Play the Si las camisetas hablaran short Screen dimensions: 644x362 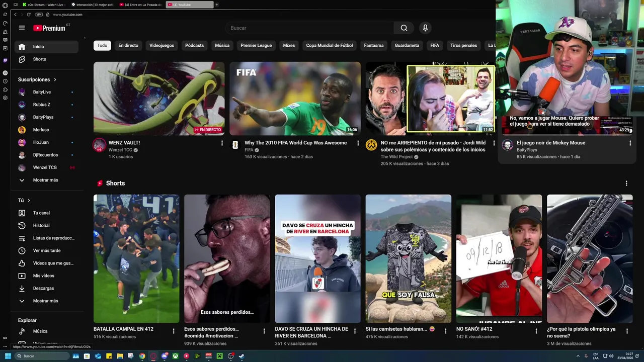click(408, 258)
